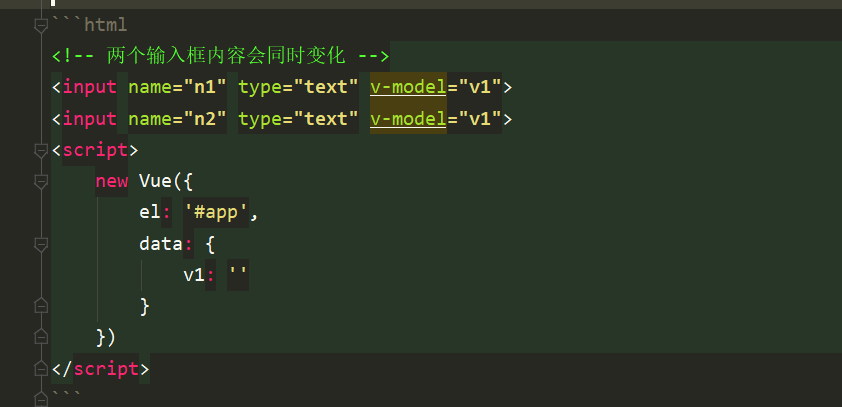842x407 pixels.
Task: Collapse the fold marker beside ```html
Action: tap(41, 25)
